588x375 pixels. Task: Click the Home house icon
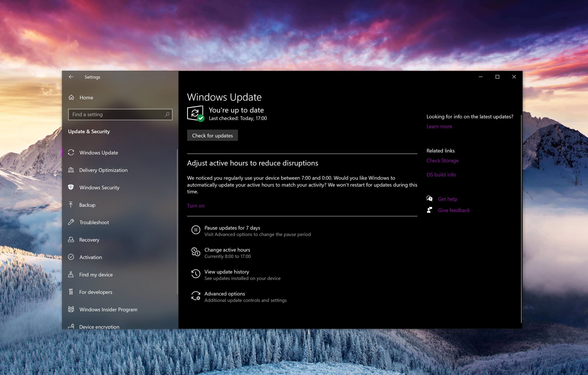click(71, 97)
